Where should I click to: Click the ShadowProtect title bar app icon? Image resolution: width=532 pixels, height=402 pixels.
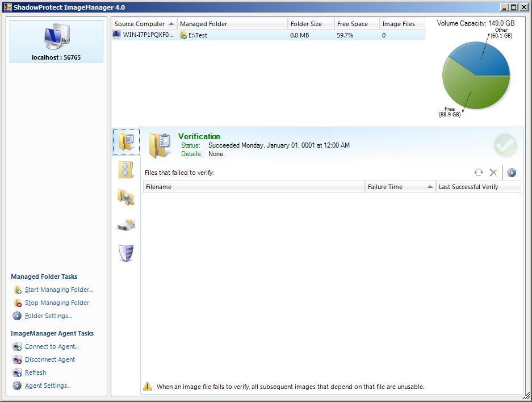(x=7, y=7)
